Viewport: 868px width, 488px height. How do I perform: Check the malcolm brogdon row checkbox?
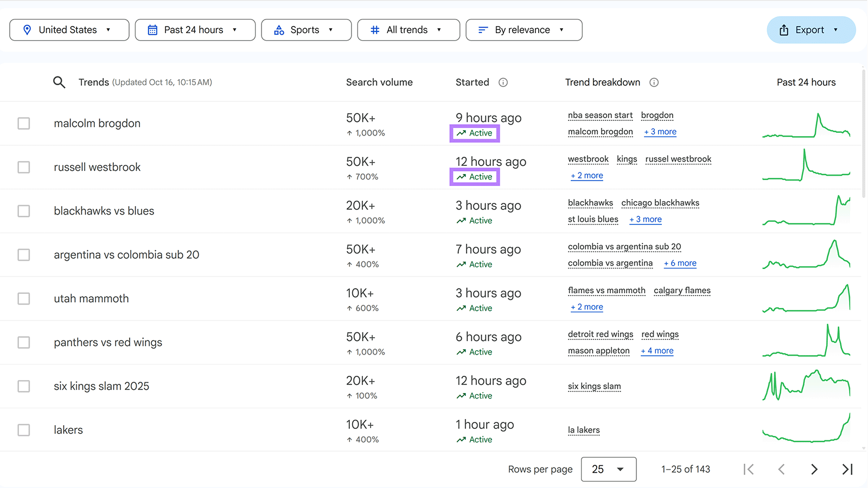23,123
